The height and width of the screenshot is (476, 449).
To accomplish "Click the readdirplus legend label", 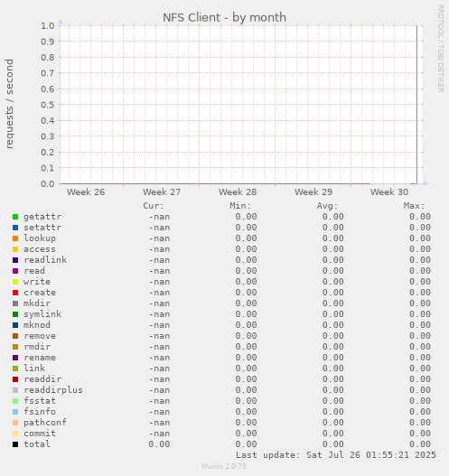I will [x=53, y=390].
